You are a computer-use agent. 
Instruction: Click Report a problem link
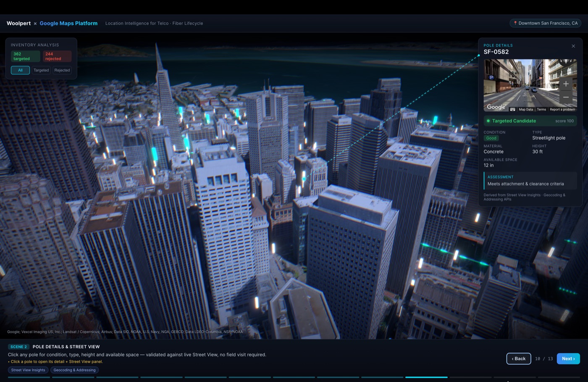tap(562, 109)
